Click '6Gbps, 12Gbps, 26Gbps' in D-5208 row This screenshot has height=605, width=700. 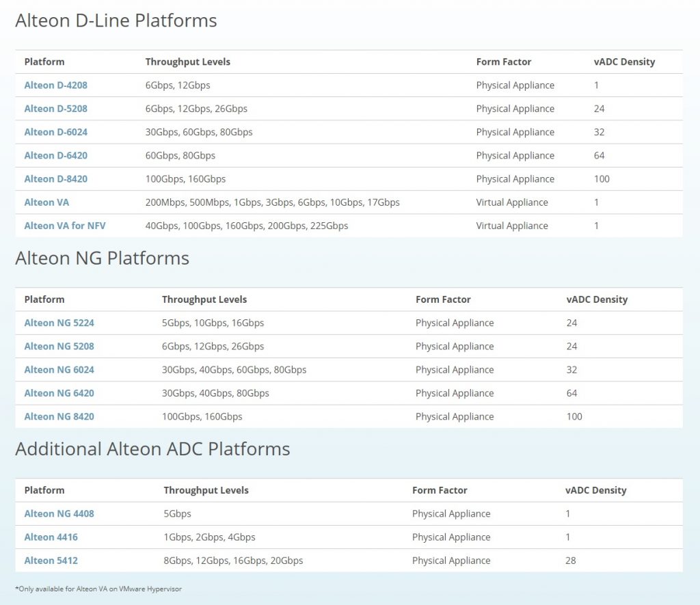pos(196,109)
